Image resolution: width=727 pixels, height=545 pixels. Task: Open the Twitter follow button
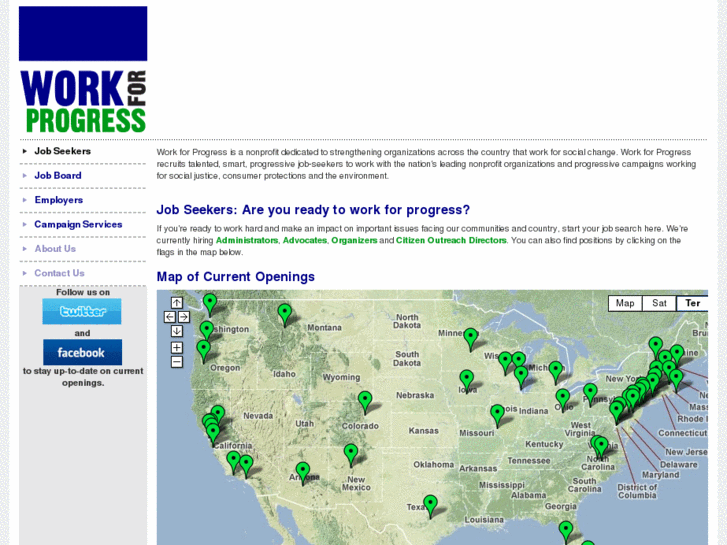pyautogui.click(x=82, y=311)
